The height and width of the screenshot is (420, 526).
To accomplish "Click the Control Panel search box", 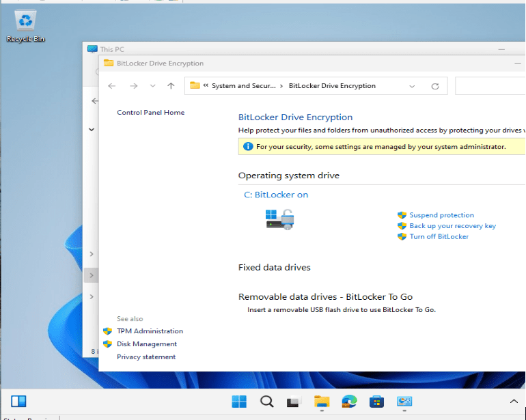I will pos(490,86).
